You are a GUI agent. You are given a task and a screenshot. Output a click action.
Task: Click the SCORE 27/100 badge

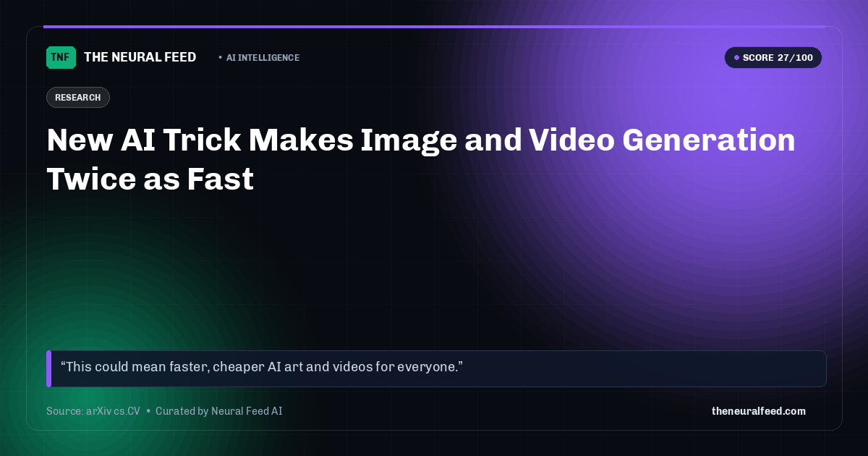point(773,58)
